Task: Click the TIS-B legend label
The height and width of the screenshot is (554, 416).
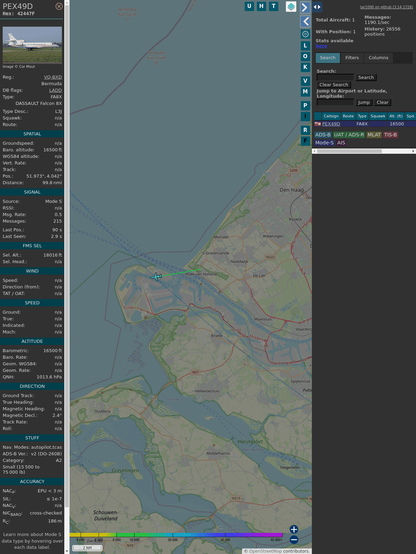Action: tap(390, 135)
